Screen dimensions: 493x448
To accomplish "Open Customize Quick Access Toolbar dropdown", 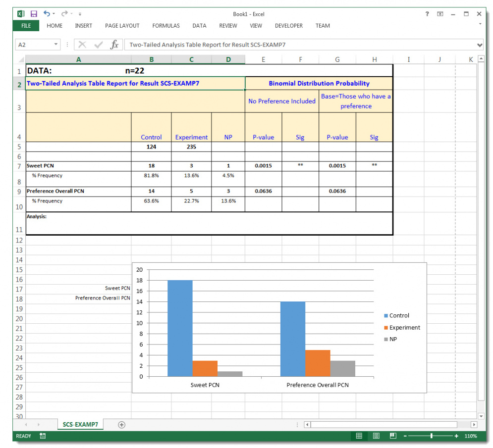I will [80, 14].
